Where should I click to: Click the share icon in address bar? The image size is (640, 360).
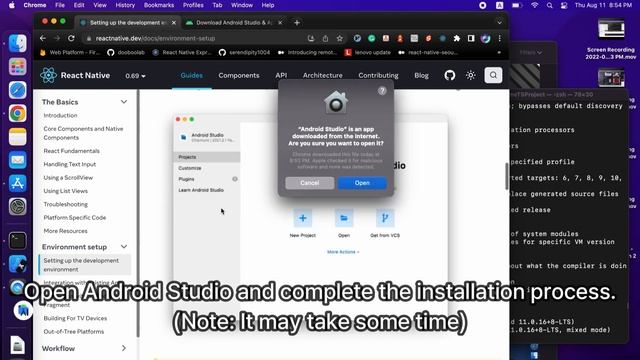point(325,38)
